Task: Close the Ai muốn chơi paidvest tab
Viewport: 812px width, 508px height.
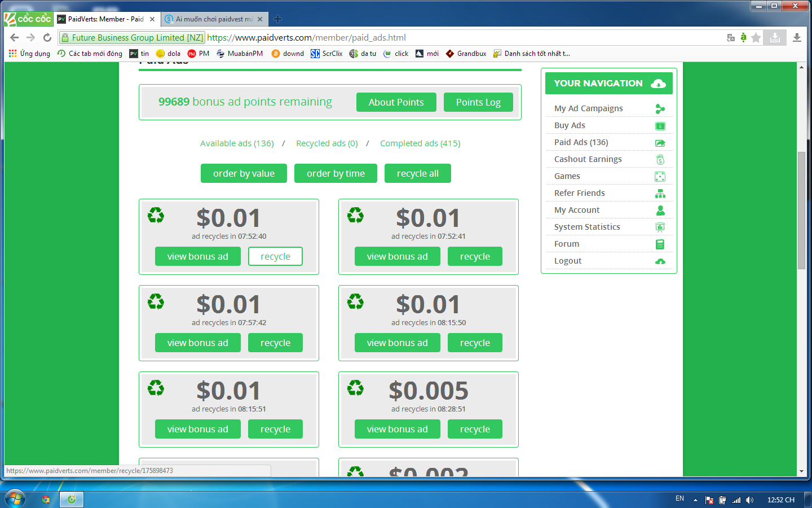Action: [260, 19]
